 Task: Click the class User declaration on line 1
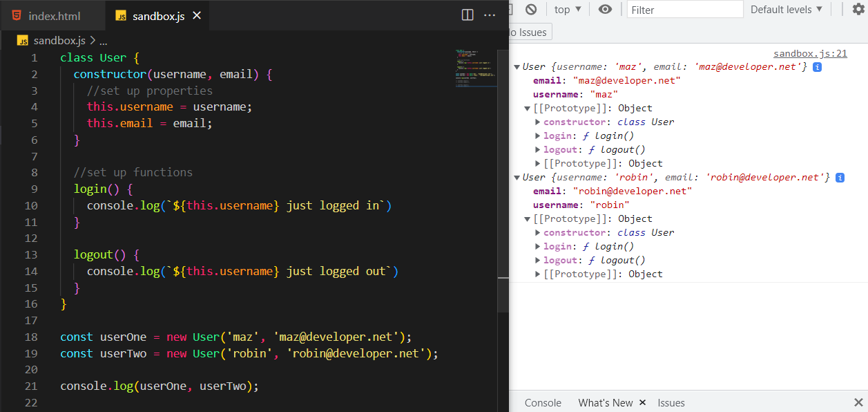coord(100,58)
